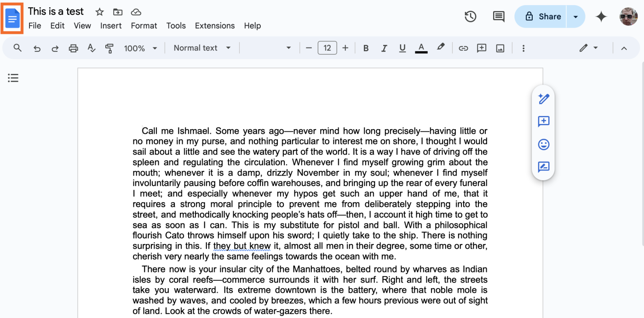This screenshot has width=644, height=318.
Task: Open more toolbar options menu
Action: pyautogui.click(x=523, y=48)
